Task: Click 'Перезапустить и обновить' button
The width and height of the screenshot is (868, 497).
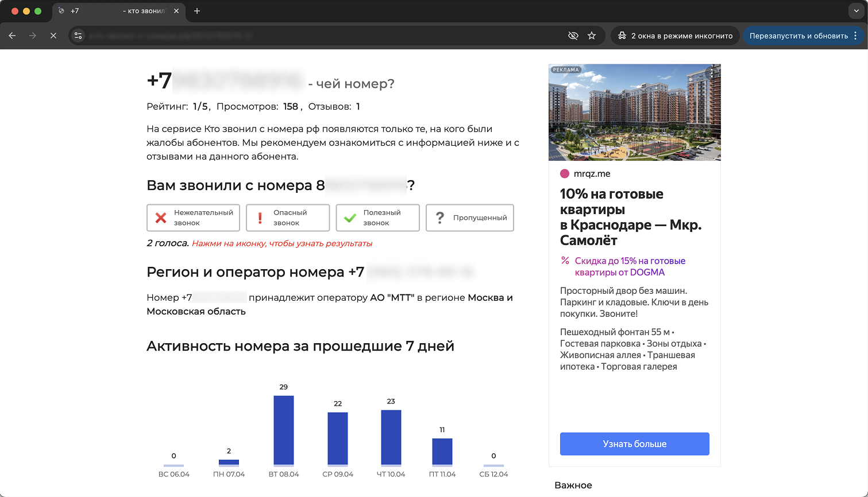Action: pyautogui.click(x=798, y=36)
